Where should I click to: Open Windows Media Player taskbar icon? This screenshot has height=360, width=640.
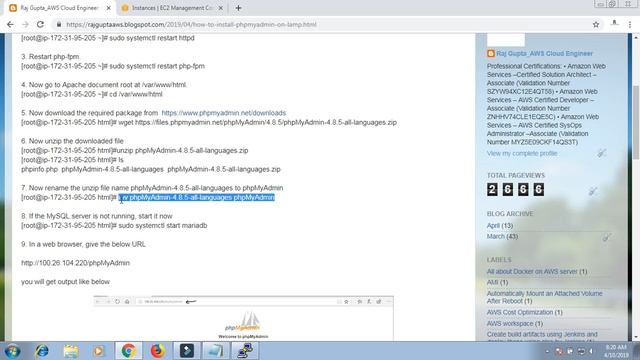pyautogui.click(x=99, y=351)
